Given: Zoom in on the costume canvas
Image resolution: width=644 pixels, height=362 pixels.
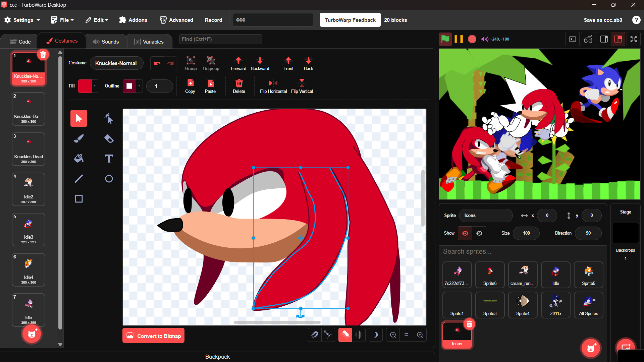Looking at the screenshot, I should click(420, 335).
